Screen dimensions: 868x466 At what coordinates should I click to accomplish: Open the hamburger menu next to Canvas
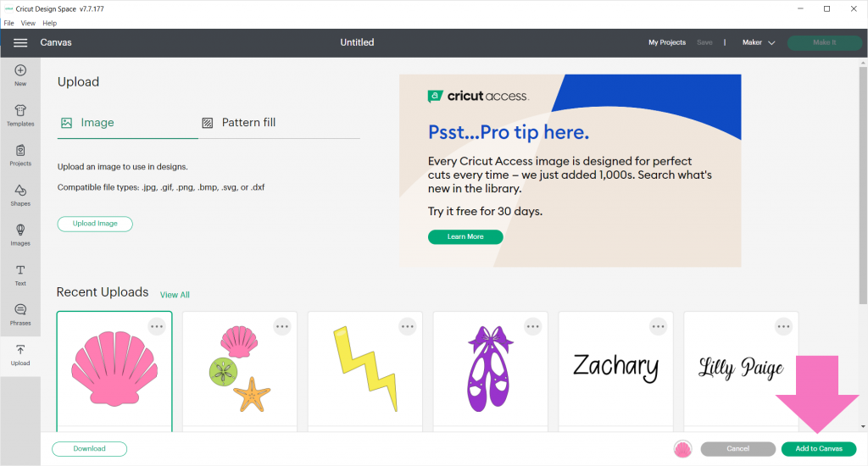pos(20,42)
